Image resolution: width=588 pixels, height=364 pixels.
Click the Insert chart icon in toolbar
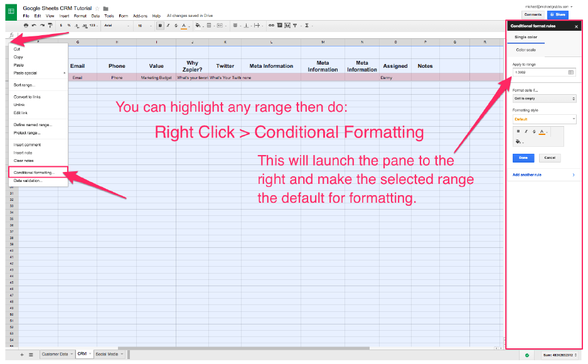(x=287, y=26)
